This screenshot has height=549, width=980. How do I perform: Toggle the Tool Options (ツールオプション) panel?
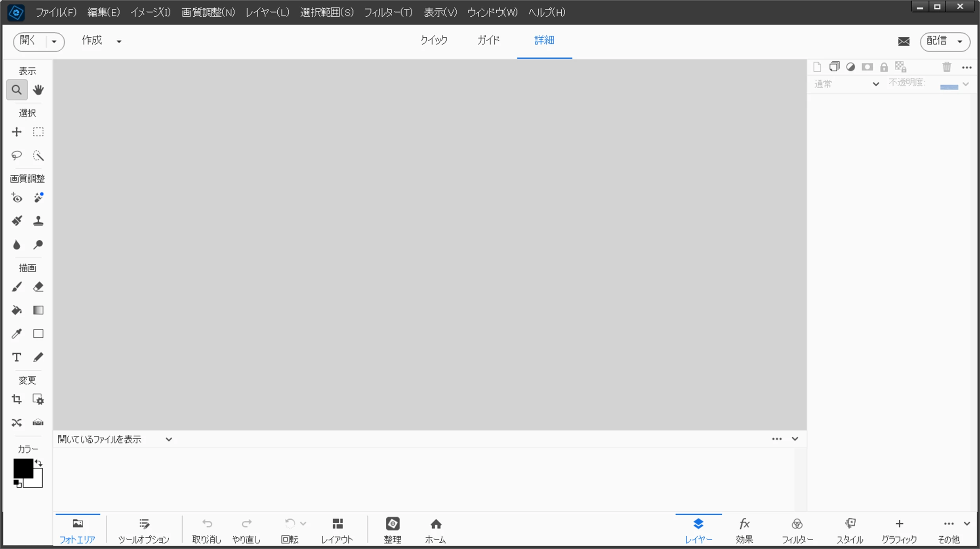(144, 530)
